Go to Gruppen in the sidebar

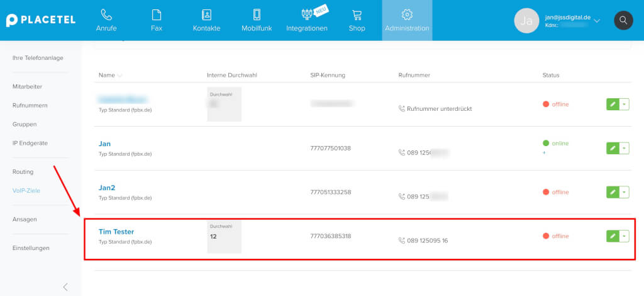pos(25,124)
